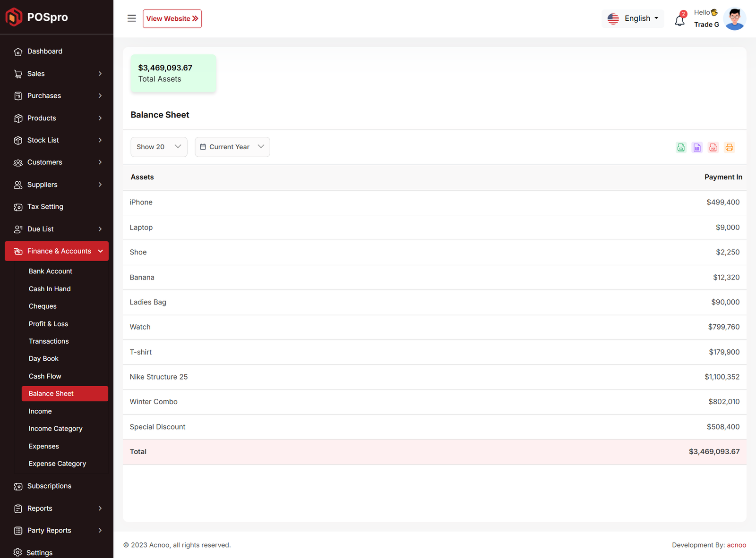
Task: Go to Cash Flow in sidebar
Action: [45, 376]
